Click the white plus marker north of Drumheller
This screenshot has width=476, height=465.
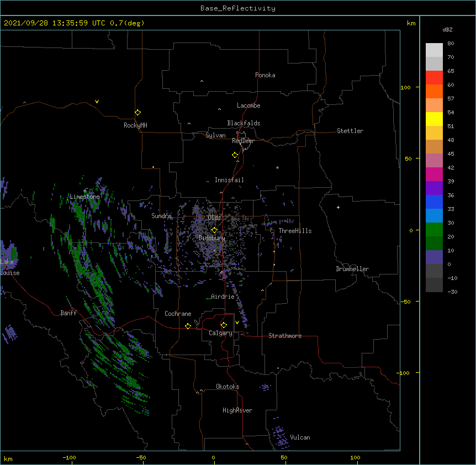(338, 207)
